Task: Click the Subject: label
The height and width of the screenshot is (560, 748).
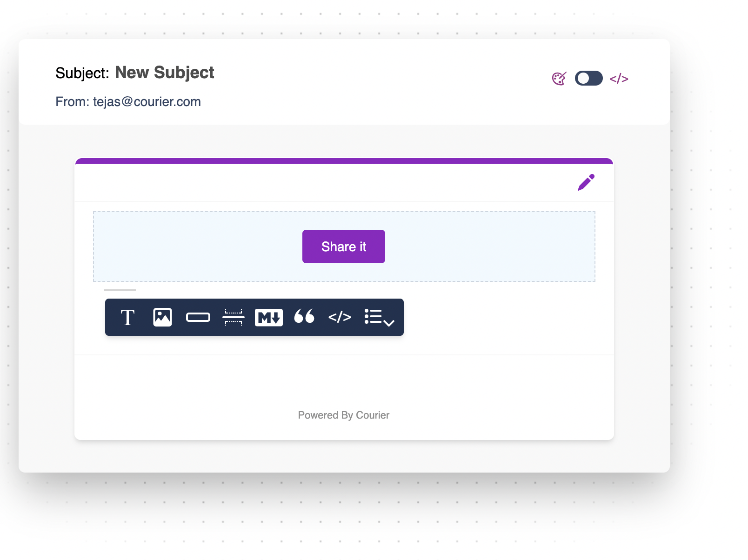Action: pos(82,73)
